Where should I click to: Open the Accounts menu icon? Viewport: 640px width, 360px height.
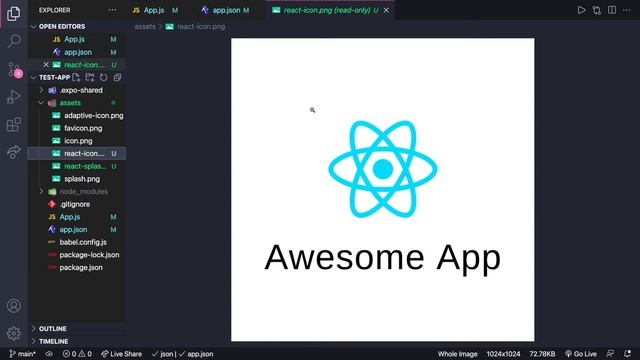[x=14, y=306]
